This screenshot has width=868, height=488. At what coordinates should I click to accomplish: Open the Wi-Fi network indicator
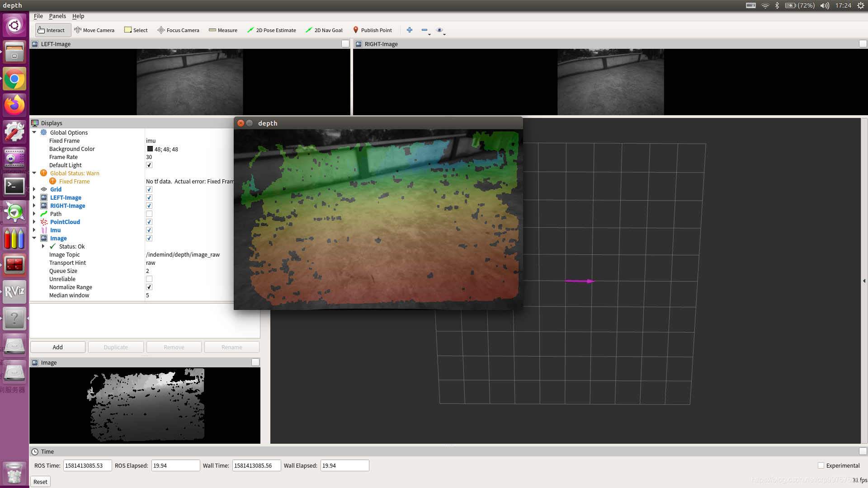tap(765, 5)
